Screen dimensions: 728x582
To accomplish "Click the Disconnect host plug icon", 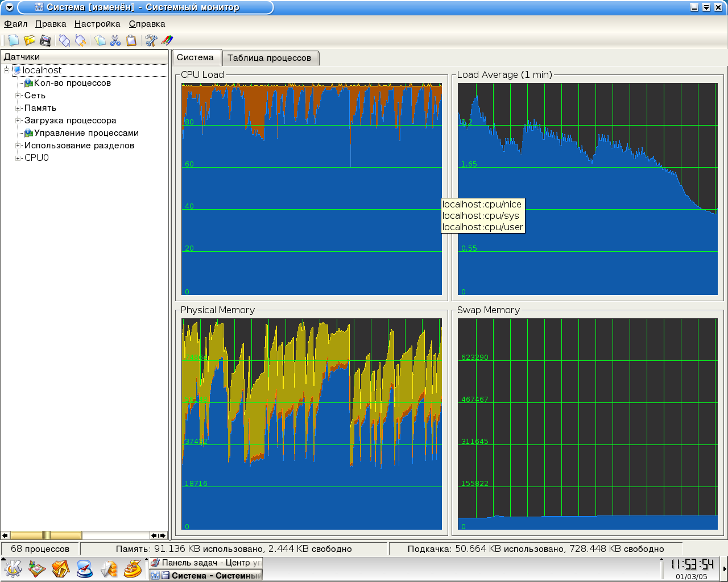I will [x=80, y=40].
